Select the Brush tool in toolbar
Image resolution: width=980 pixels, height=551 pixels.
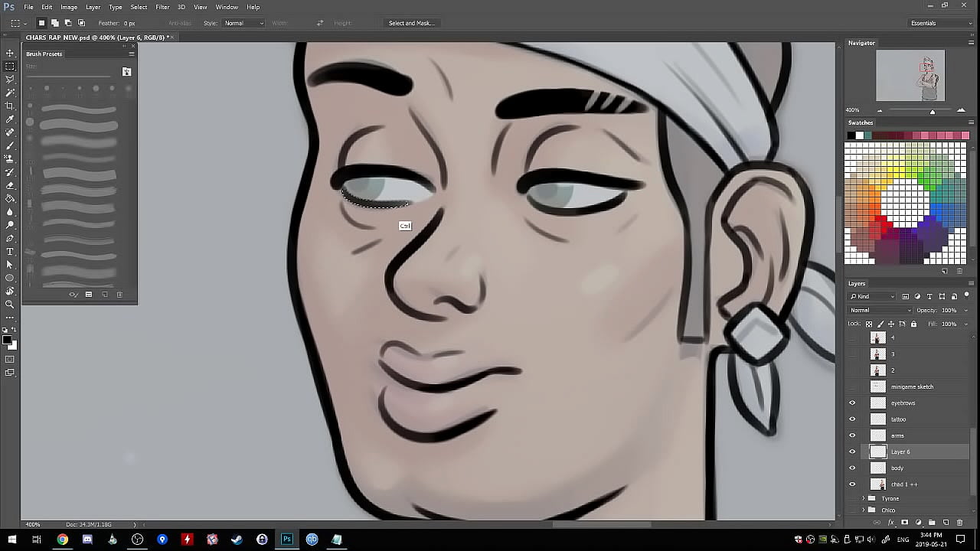coord(10,145)
